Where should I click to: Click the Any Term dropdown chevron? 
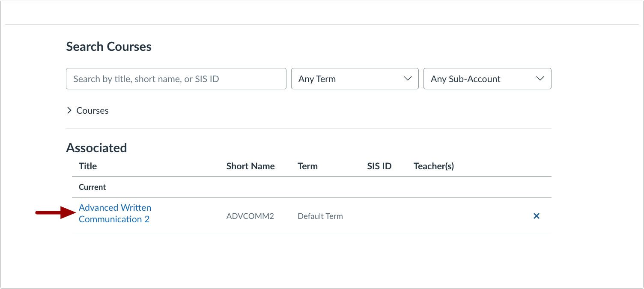[x=408, y=79]
